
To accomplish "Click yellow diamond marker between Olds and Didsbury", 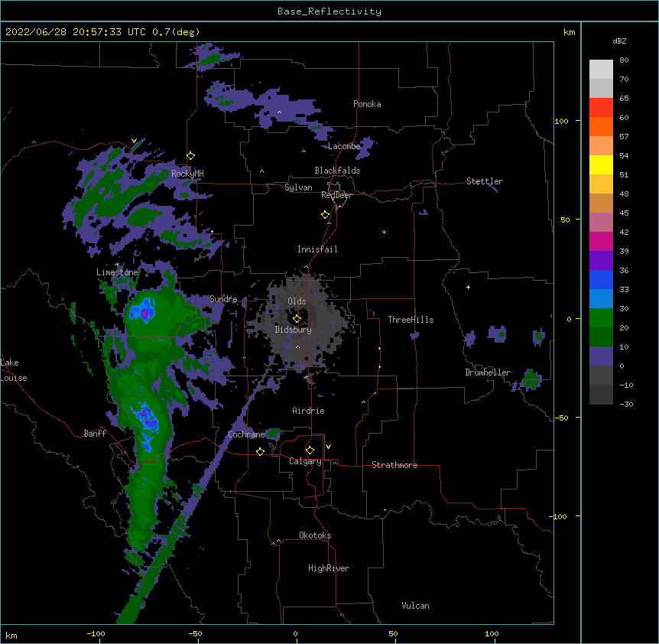I will (x=297, y=319).
